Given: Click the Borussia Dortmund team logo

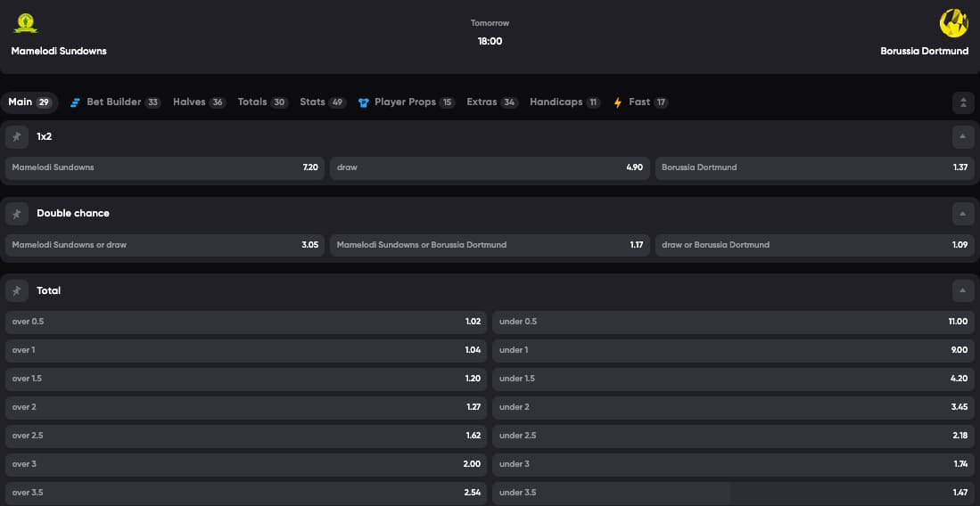Looking at the screenshot, I should coord(954,23).
